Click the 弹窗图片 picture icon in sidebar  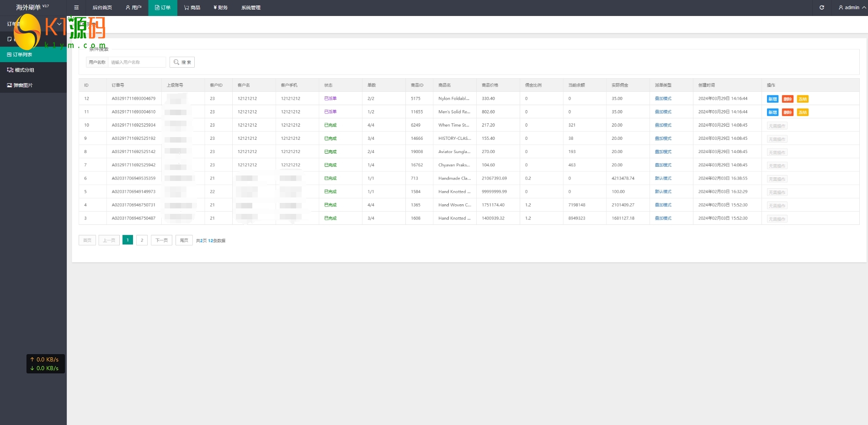(10, 85)
